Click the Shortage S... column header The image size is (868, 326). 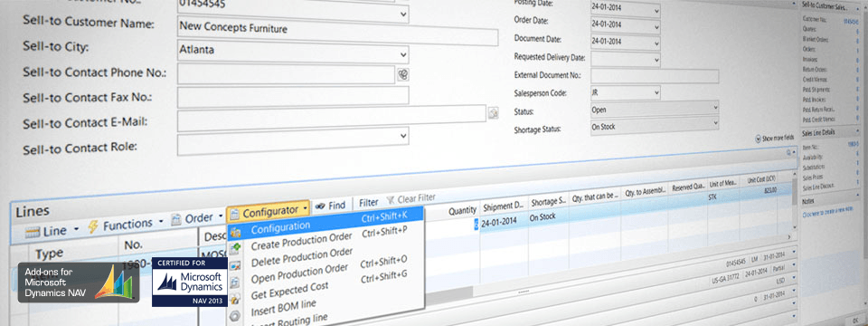(548, 202)
